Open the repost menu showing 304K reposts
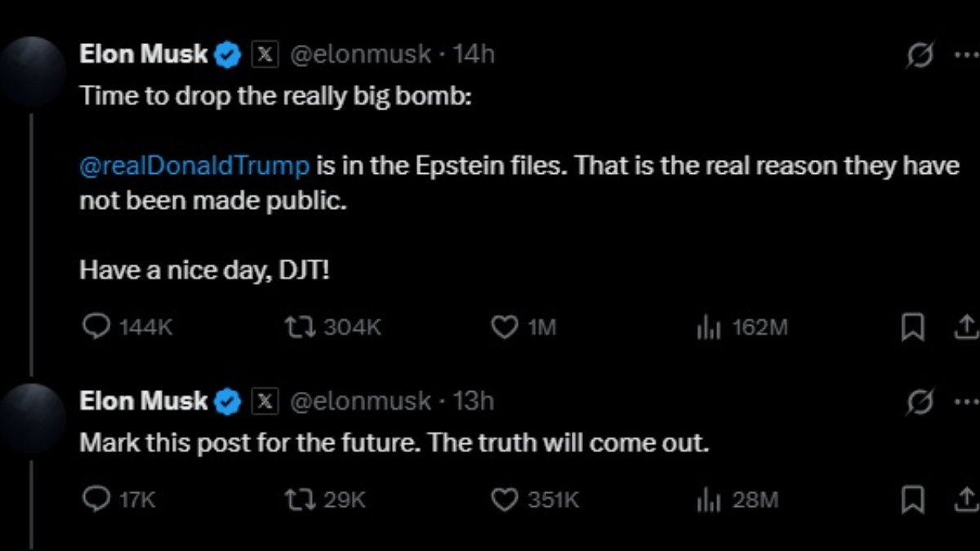 click(x=302, y=326)
